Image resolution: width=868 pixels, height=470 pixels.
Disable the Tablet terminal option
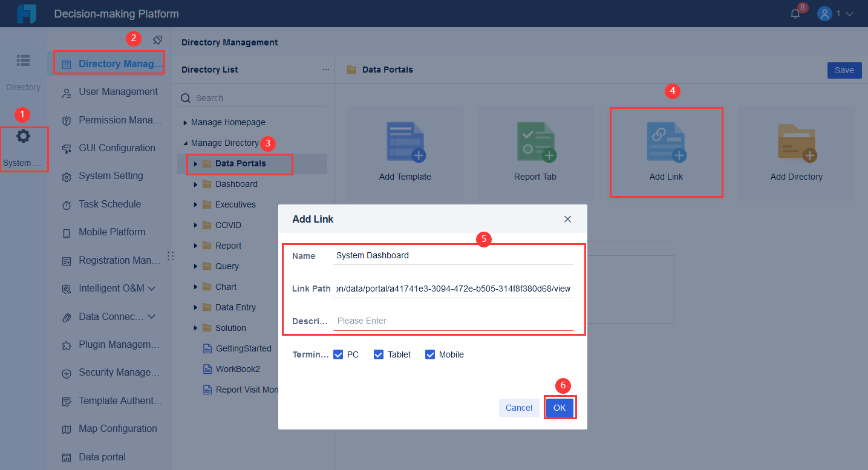pos(378,354)
